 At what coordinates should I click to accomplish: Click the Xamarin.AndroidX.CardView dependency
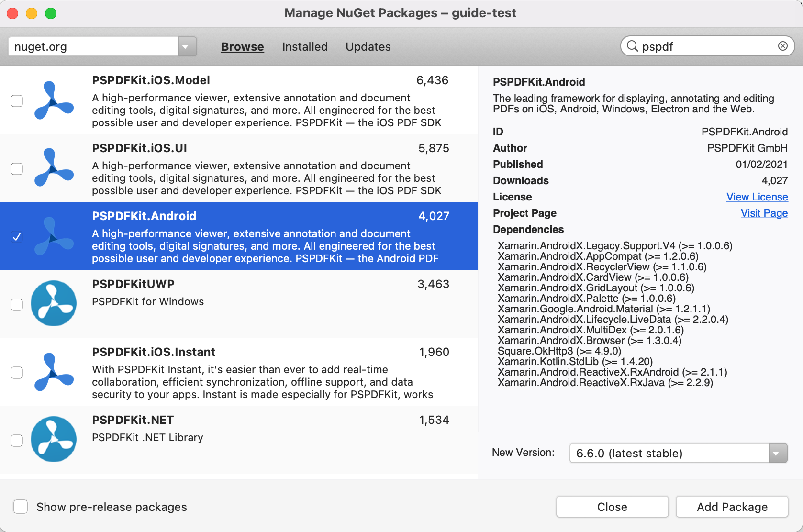[593, 277]
